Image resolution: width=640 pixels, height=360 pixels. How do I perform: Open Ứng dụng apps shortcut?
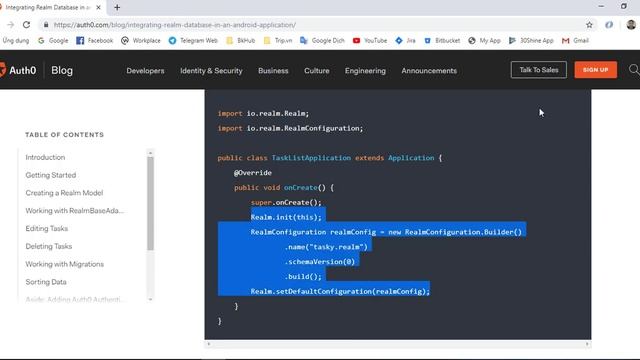pyautogui.click(x=16, y=40)
